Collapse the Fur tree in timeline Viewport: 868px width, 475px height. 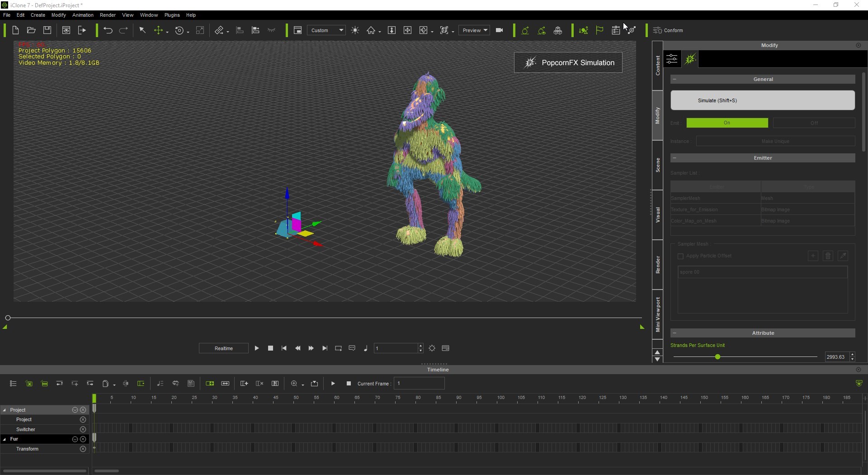[x=5, y=439]
